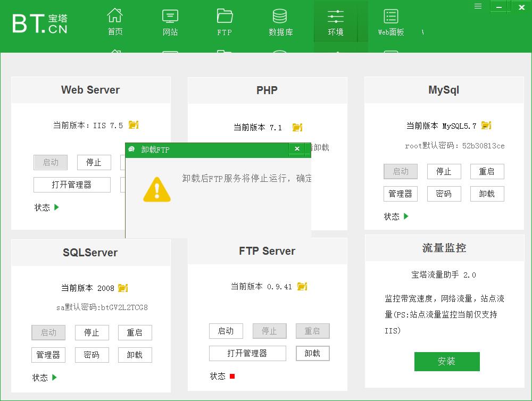This screenshot has height=401, width=532.
Task: Click SQLServer 密码 button
Action: click(92, 355)
